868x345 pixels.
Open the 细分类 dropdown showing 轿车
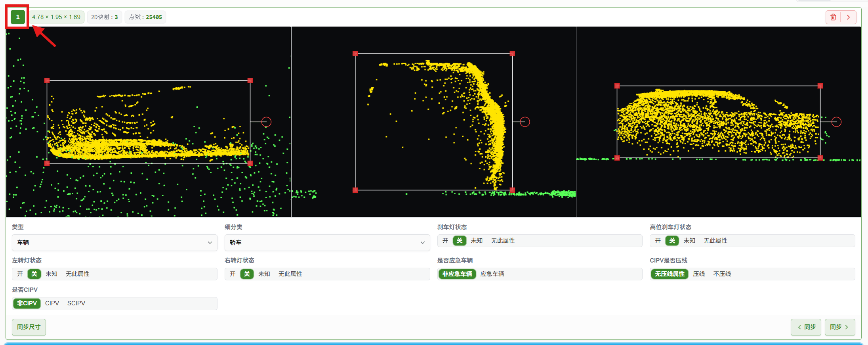click(327, 242)
